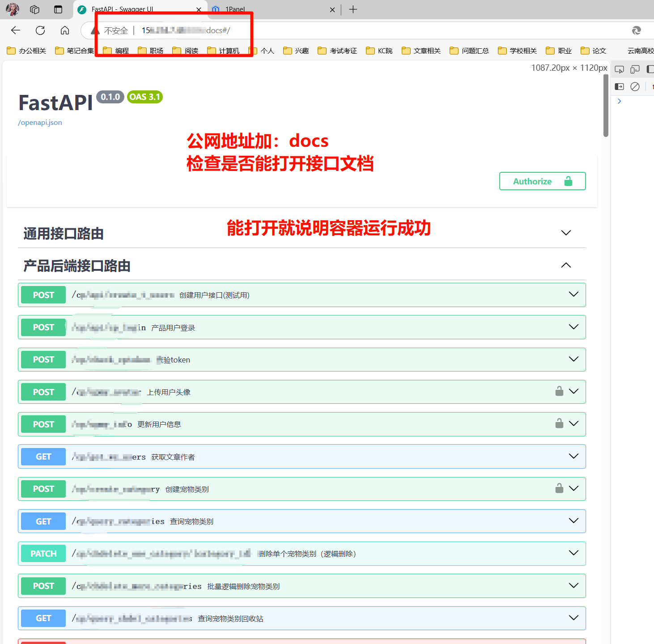Open the /openapi.json link
This screenshot has width=654, height=644.
(x=39, y=122)
